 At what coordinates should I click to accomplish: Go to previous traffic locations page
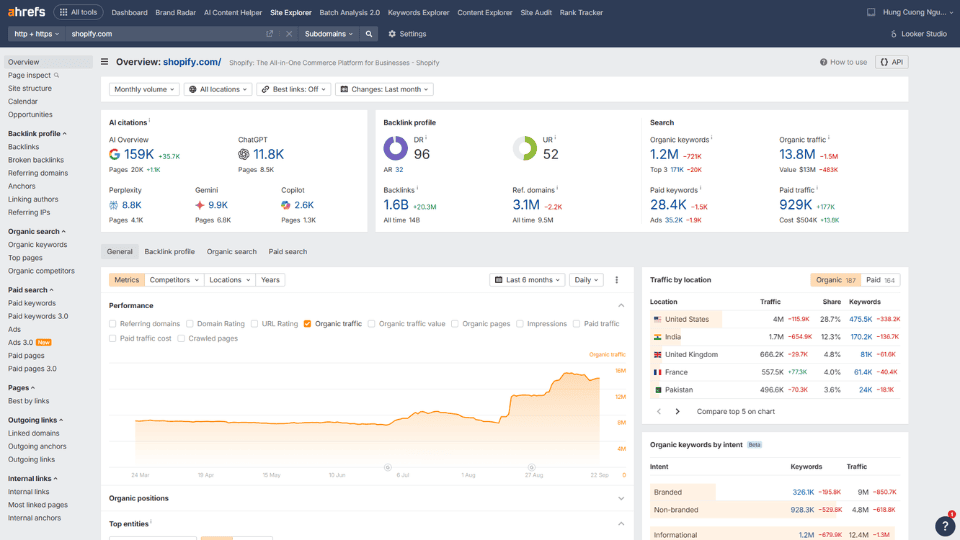(659, 411)
